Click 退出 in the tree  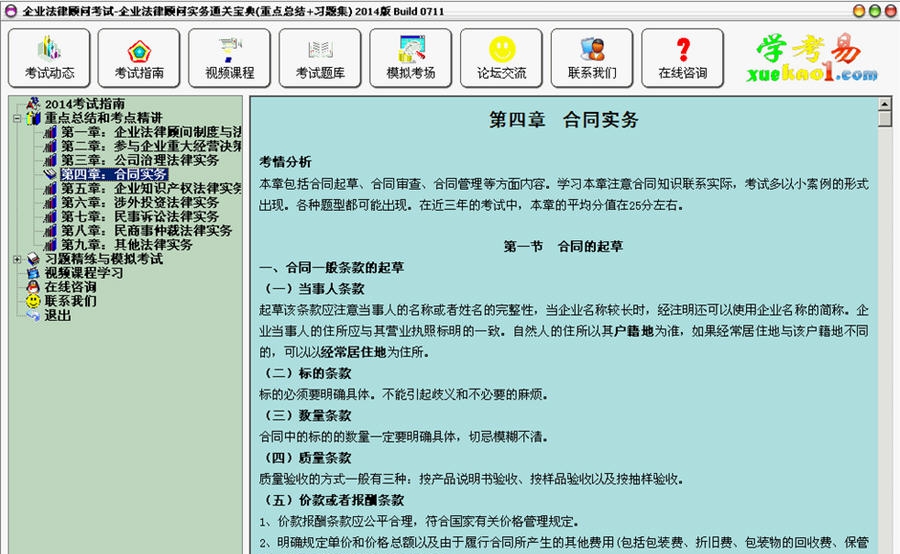click(57, 315)
